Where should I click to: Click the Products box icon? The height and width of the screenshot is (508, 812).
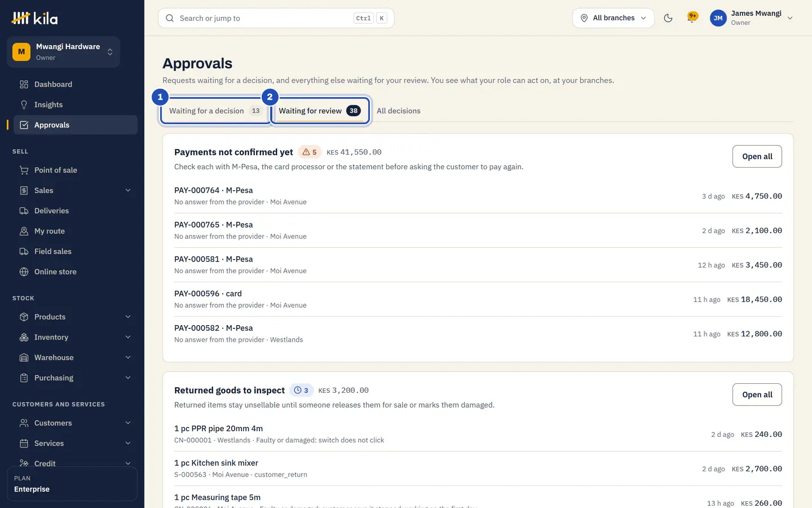click(x=24, y=317)
